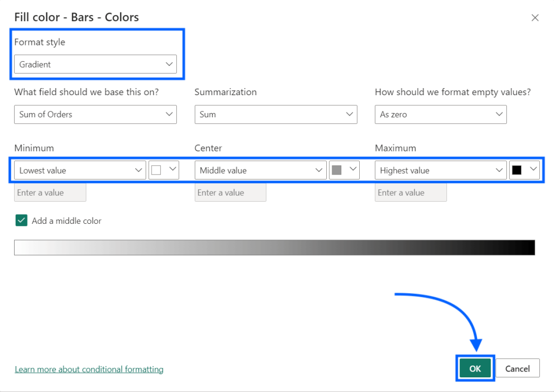Click the Add a middle color label
554x392 pixels.
pyautogui.click(x=67, y=221)
